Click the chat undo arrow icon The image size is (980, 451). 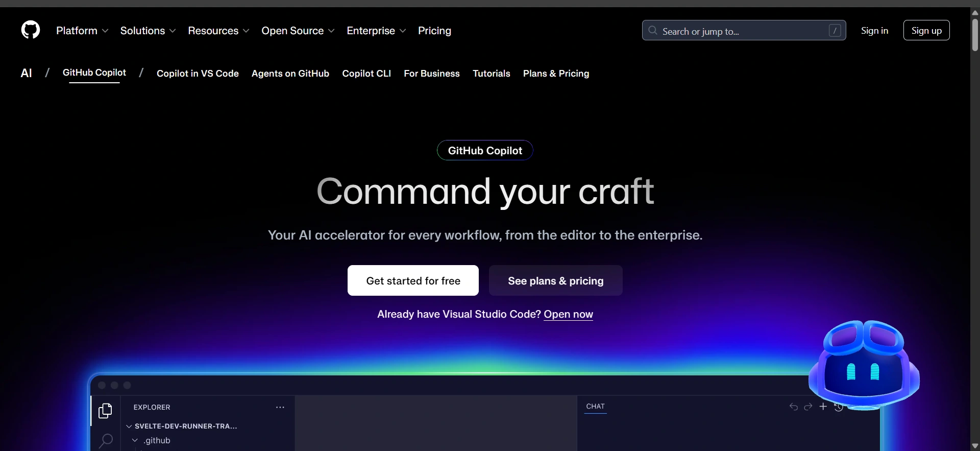click(794, 407)
